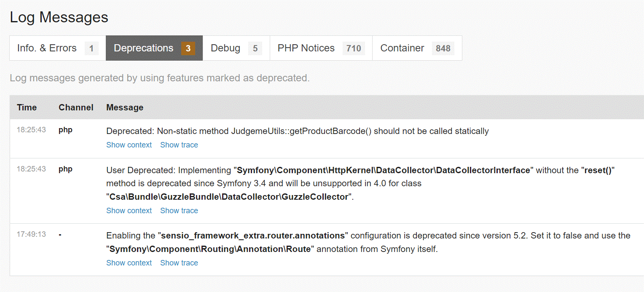Show trace for the JudgemeUtils deprecation
This screenshot has height=292, width=644.
(x=179, y=145)
